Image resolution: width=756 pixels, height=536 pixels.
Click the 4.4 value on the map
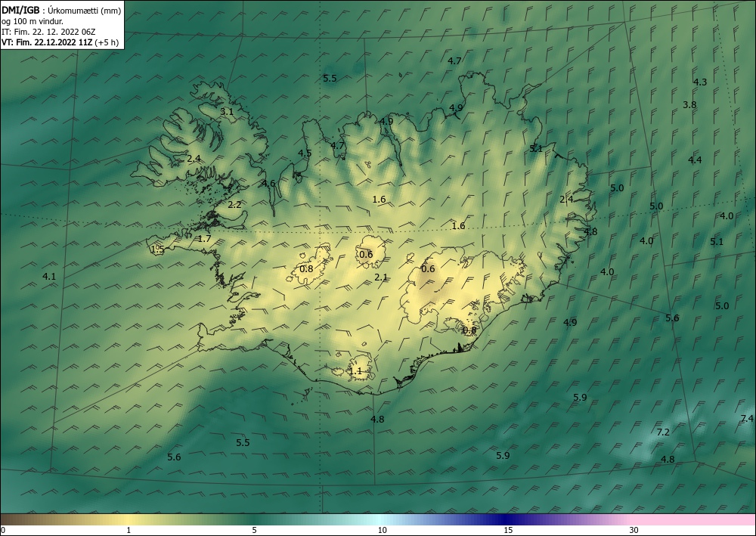point(695,160)
